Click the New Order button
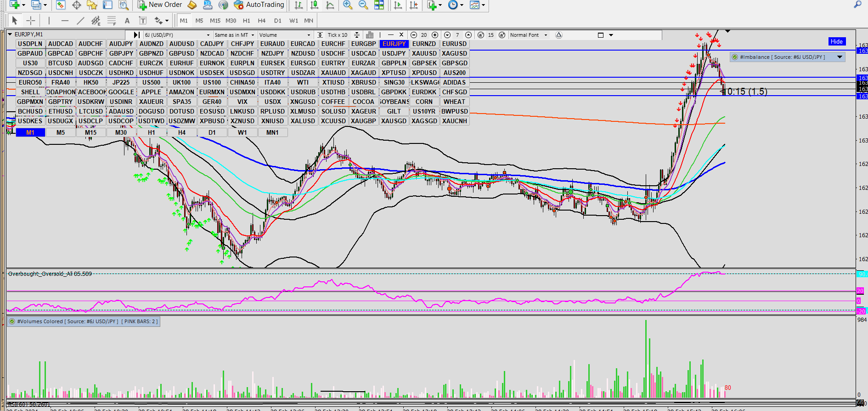 tap(160, 5)
